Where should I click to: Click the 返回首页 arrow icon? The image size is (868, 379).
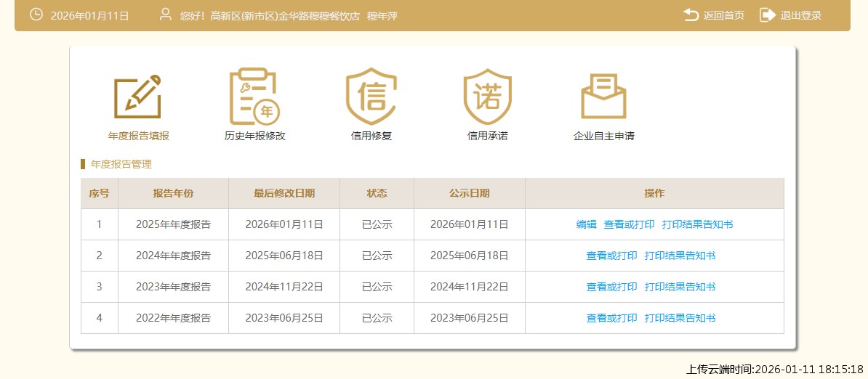(691, 15)
